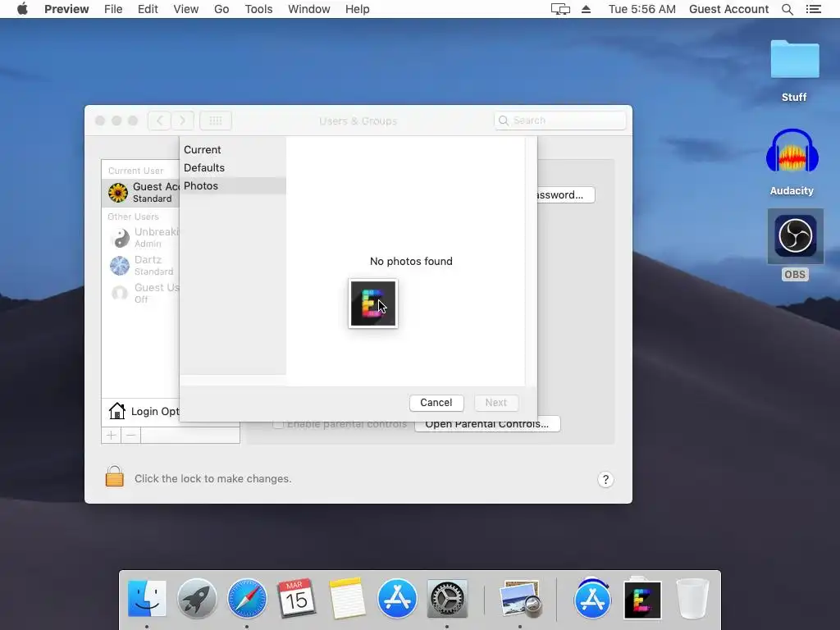Click the dragged E image thumbnail
840x630 pixels.
click(373, 304)
